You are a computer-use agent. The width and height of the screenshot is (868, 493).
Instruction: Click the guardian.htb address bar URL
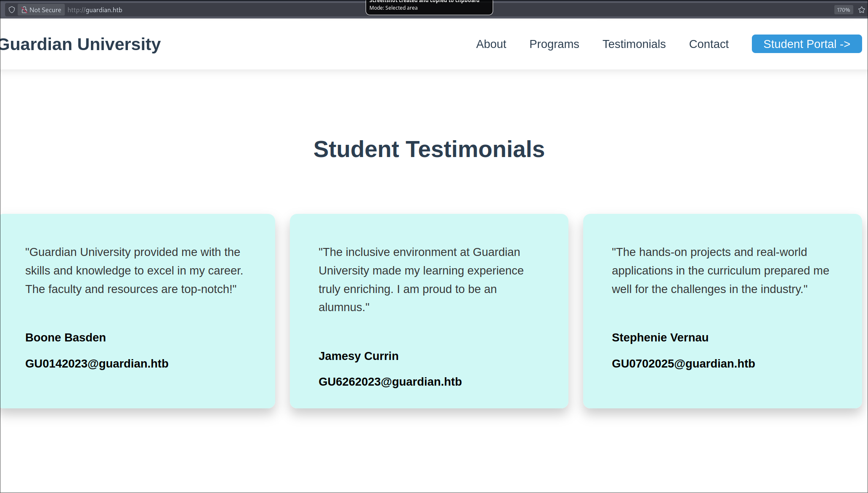[x=95, y=10]
